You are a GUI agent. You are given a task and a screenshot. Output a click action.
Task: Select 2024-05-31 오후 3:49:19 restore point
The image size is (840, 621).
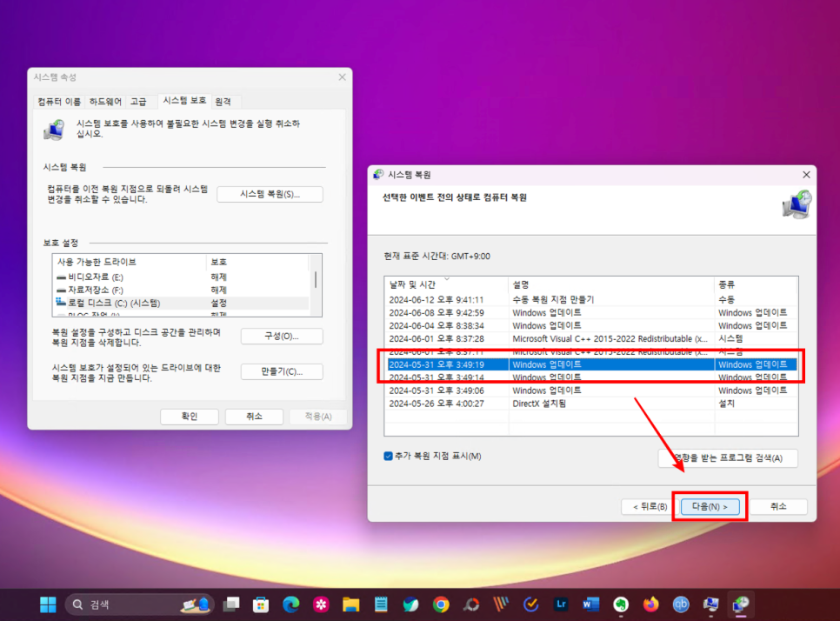tap(591, 364)
